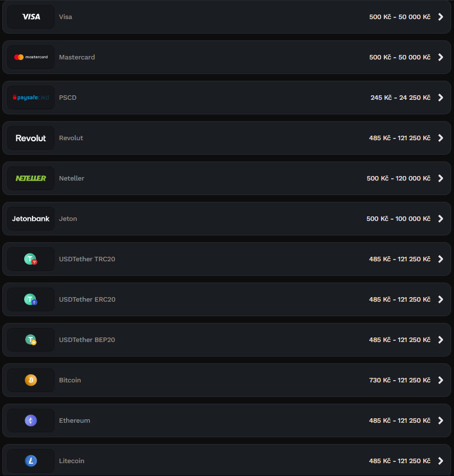Image resolution: width=454 pixels, height=476 pixels.
Task: Click the Visa card logo
Action: [x=31, y=17]
